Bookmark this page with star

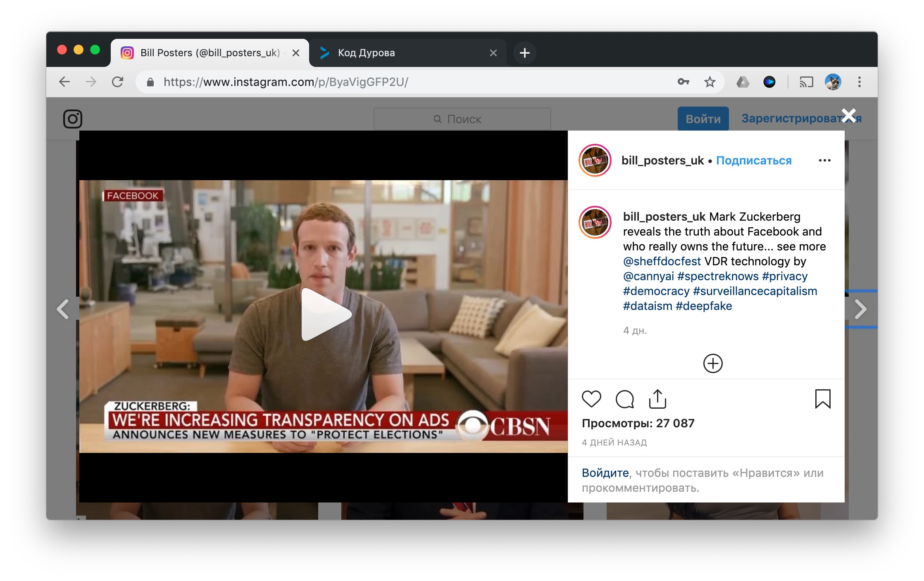[710, 82]
